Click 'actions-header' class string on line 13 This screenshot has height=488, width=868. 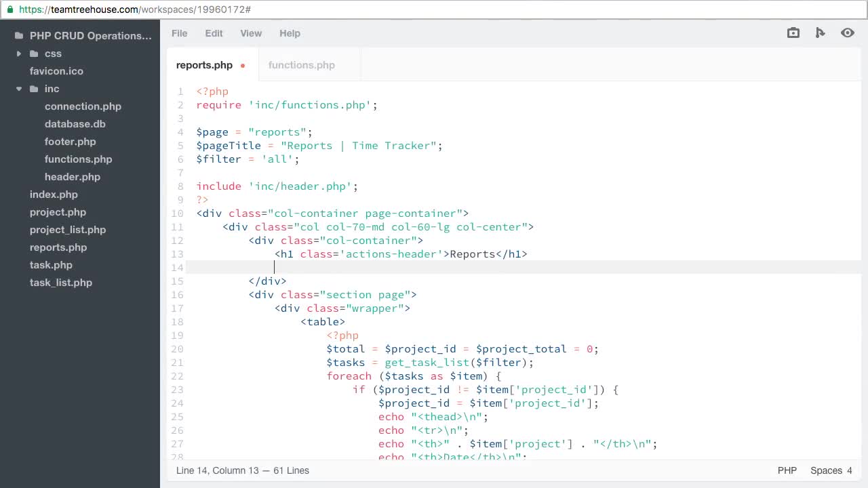click(392, 254)
